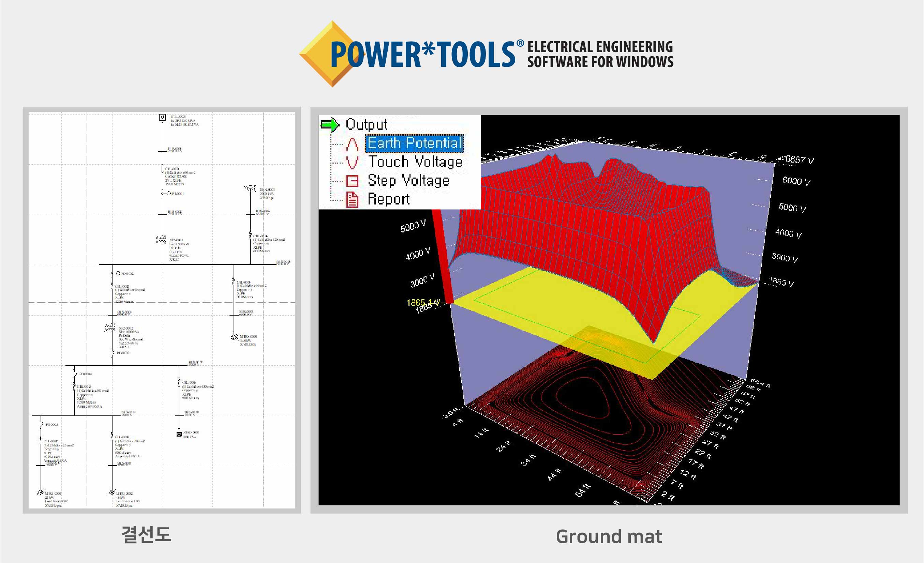Image resolution: width=924 pixels, height=563 pixels.
Task: Select the 50 mm2 cable symbol above MTRI-0002
Action: [112, 436]
